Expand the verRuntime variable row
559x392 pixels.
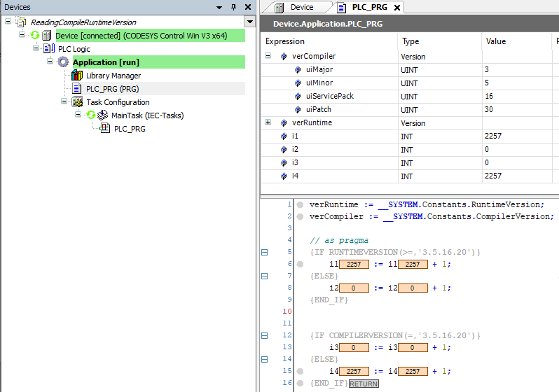pos(268,122)
